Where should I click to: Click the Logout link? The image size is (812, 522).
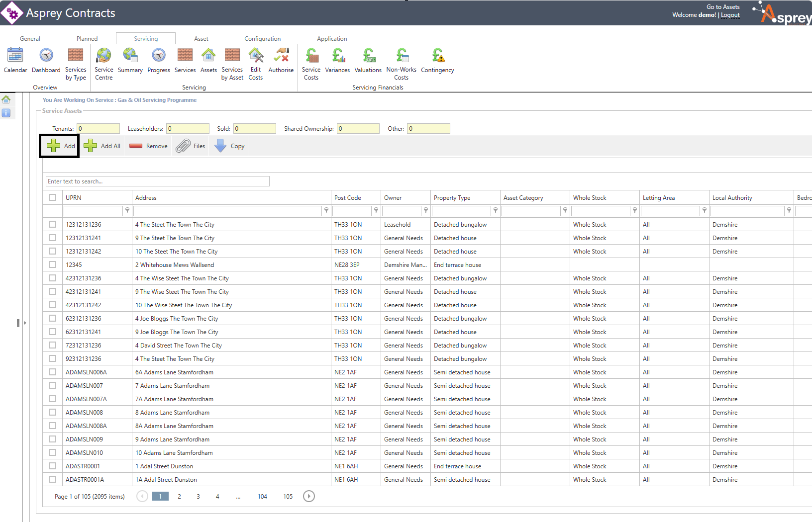pyautogui.click(x=730, y=15)
